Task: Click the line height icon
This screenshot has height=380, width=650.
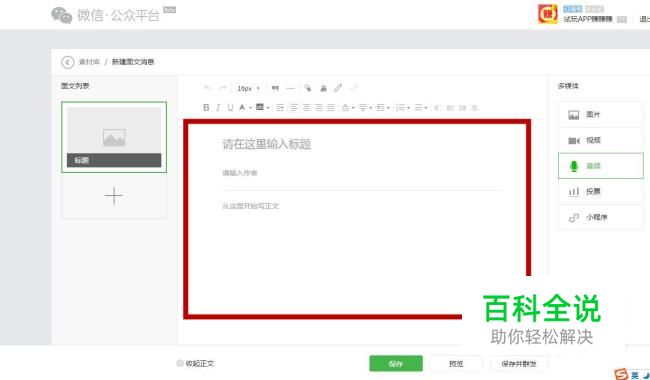Action: [381, 108]
